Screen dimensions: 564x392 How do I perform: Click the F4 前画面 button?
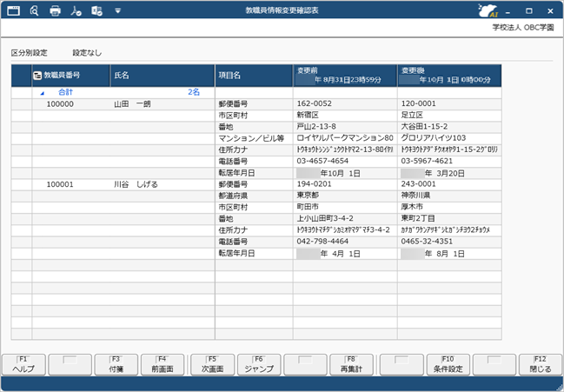click(x=163, y=365)
